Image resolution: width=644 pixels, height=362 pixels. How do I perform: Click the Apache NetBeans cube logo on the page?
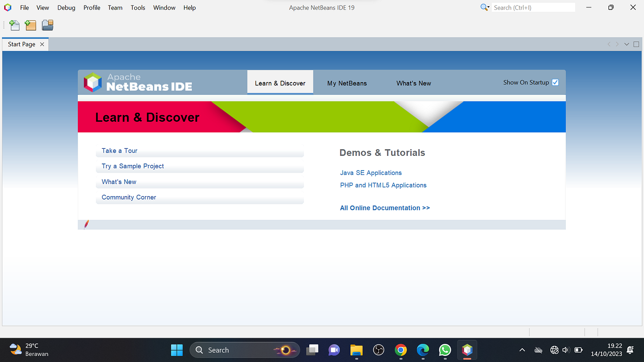[93, 81]
